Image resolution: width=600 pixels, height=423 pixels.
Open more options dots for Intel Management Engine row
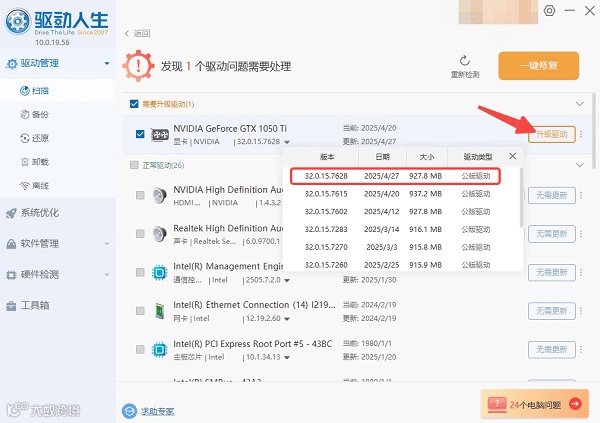pyautogui.click(x=581, y=273)
